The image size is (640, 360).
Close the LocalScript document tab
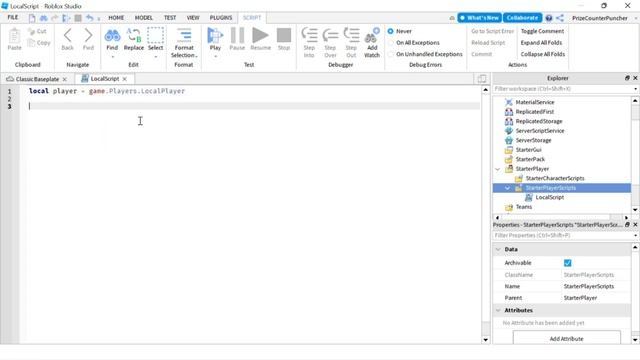pyautogui.click(x=124, y=79)
